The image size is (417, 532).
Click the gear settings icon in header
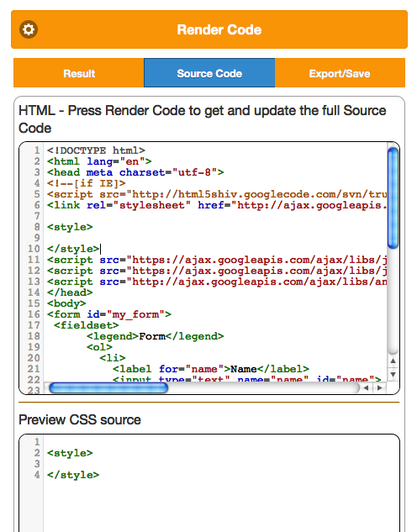click(29, 29)
